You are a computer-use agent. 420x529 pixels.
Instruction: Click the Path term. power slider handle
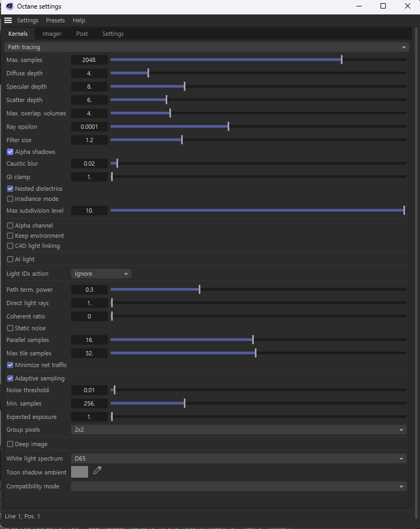200,290
